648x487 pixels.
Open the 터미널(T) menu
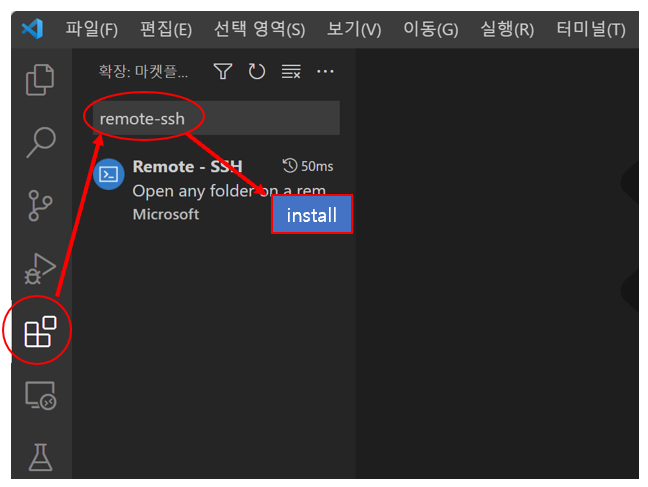coord(591,29)
